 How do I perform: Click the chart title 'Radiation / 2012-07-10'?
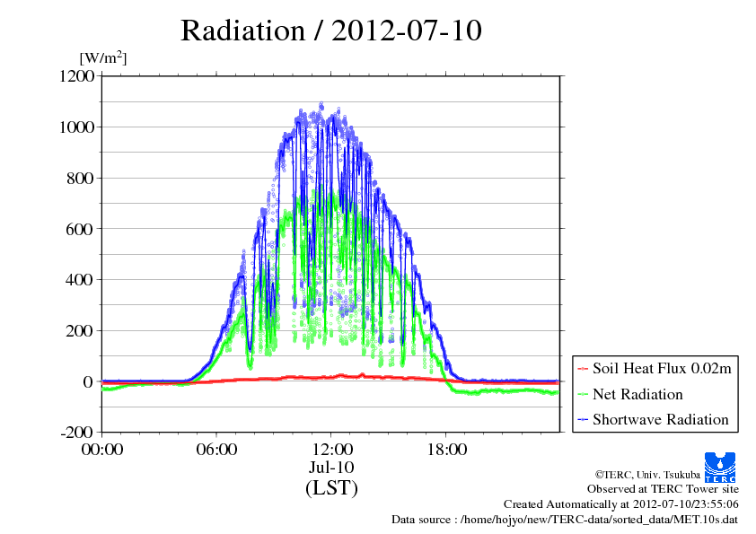(x=330, y=31)
